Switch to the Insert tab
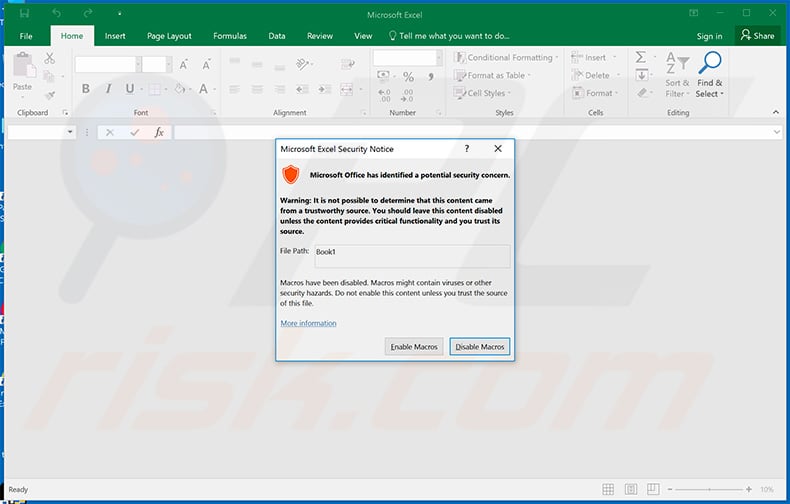This screenshot has width=790, height=504. 115,36
